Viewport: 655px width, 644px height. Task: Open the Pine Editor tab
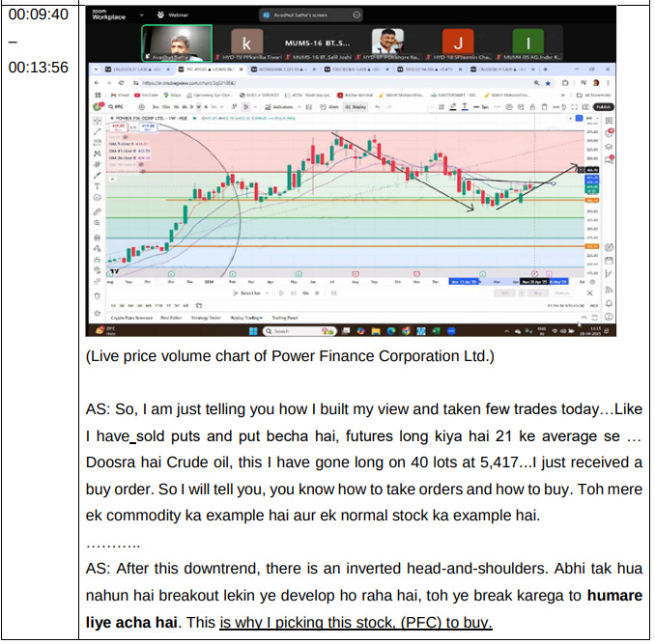pos(171,318)
